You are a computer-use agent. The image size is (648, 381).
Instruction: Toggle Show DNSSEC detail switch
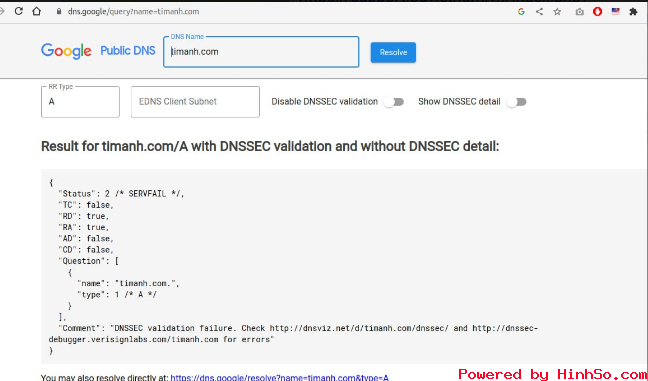click(x=517, y=102)
